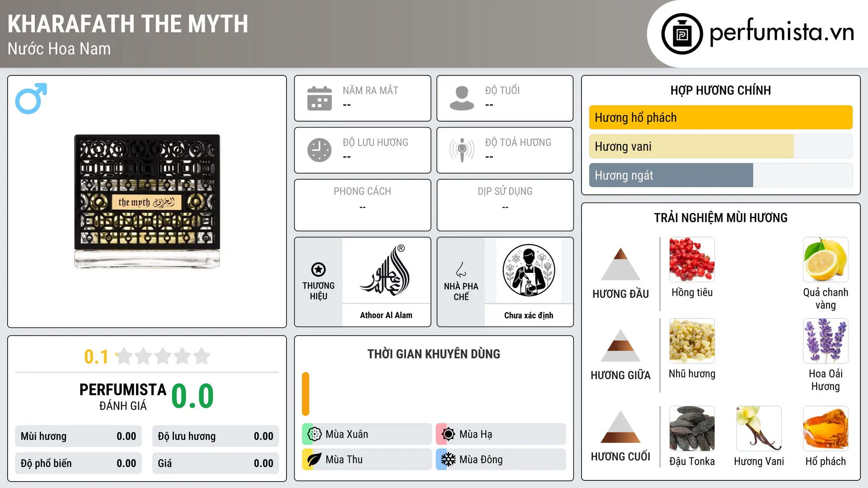Open the Kharafath The Myth bottle image
The image size is (868, 488).
(x=147, y=201)
